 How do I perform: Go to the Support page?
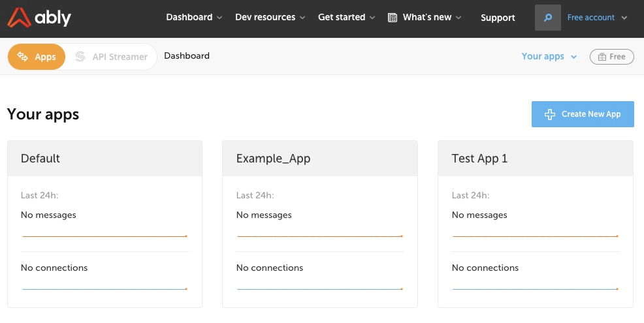[x=498, y=18]
